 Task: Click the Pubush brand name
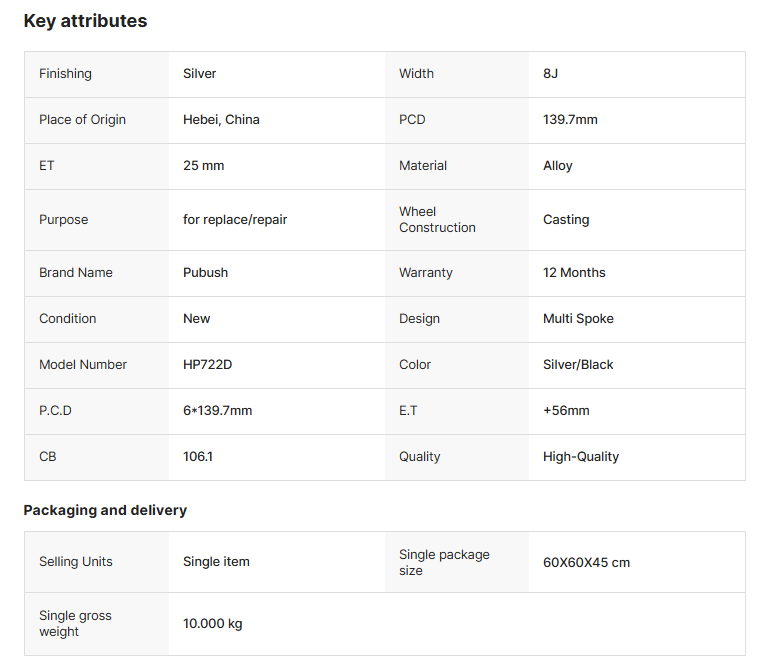coord(207,273)
